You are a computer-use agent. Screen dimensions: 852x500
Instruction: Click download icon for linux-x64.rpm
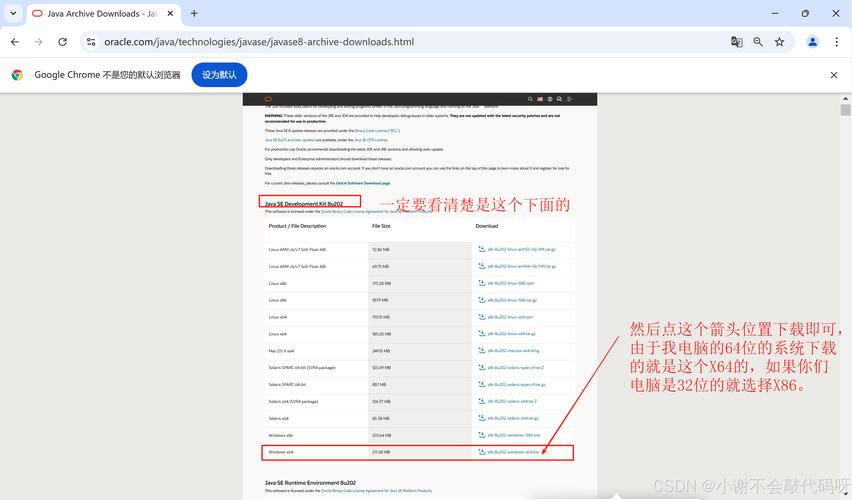click(481, 316)
